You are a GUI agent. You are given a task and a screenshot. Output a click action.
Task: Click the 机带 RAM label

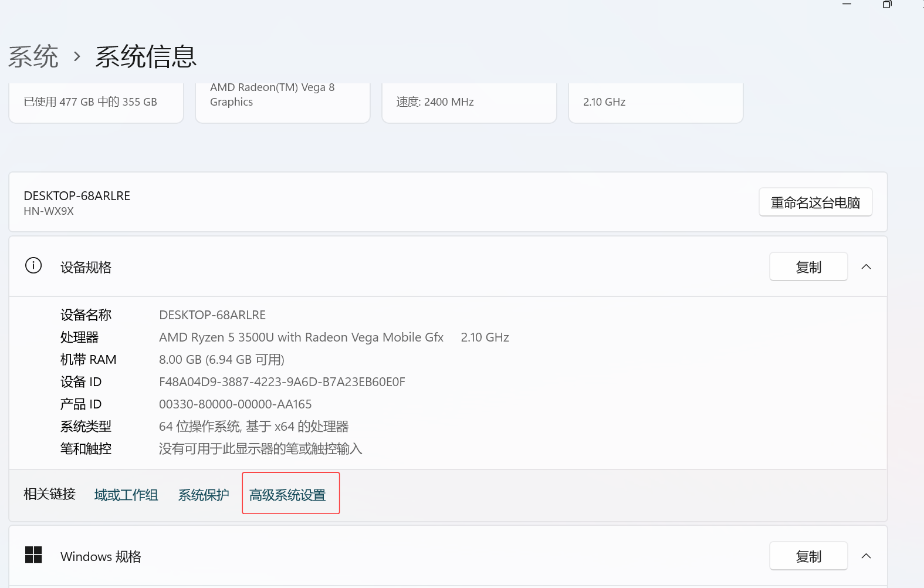(x=89, y=360)
